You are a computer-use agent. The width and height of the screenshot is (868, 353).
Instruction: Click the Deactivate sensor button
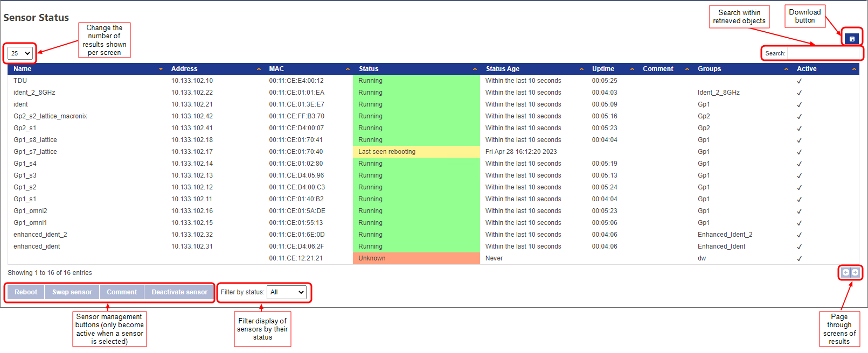click(179, 292)
